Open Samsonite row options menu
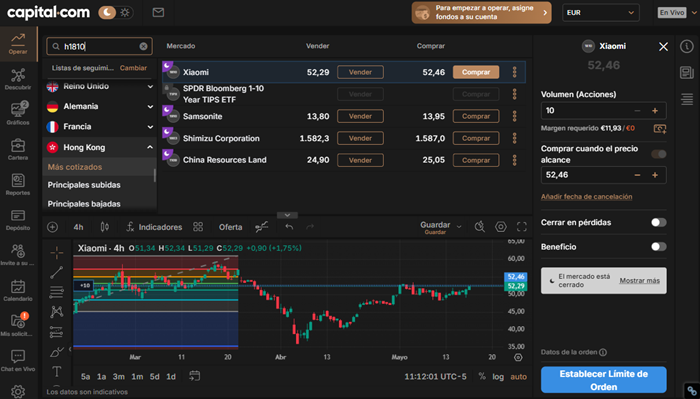Screen dimensions: 700x399 (514, 116)
